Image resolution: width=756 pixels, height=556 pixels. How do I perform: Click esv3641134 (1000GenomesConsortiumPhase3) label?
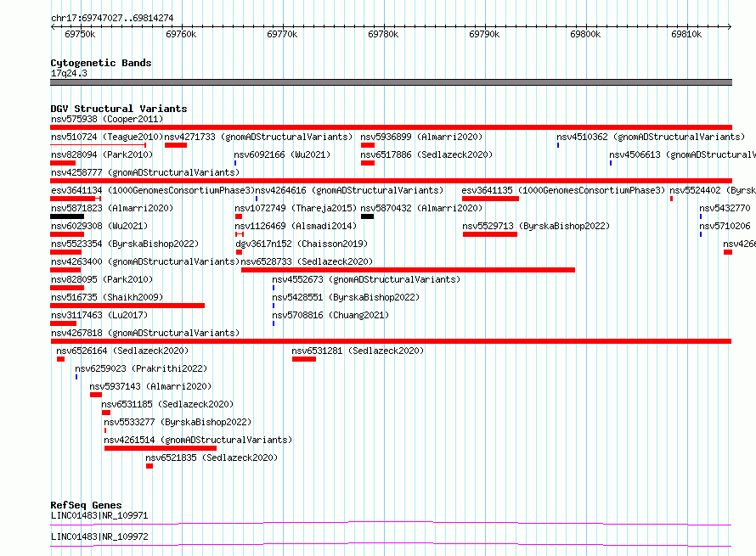tap(153, 190)
